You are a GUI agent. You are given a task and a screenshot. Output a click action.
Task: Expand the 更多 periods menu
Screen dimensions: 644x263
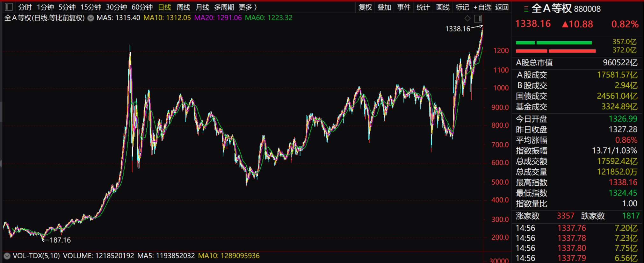[248, 7]
